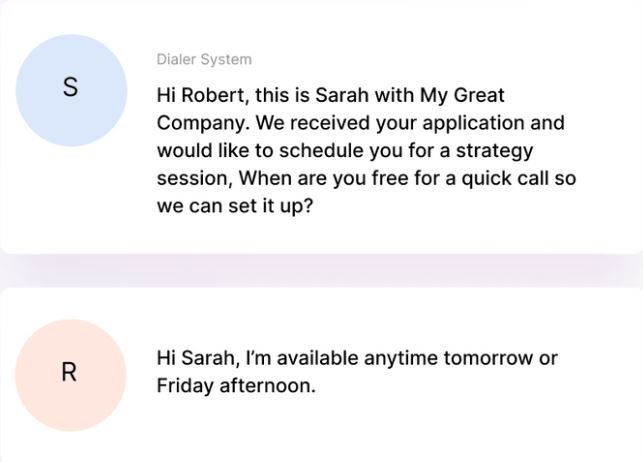Click the phrase quick call
The height and width of the screenshot is (462, 643).
(x=505, y=178)
